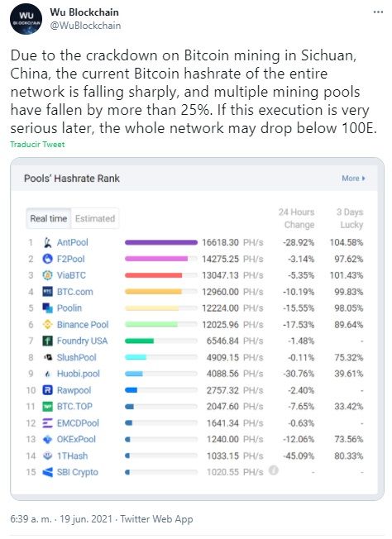Click the Rawpool logo icon

click(x=47, y=390)
